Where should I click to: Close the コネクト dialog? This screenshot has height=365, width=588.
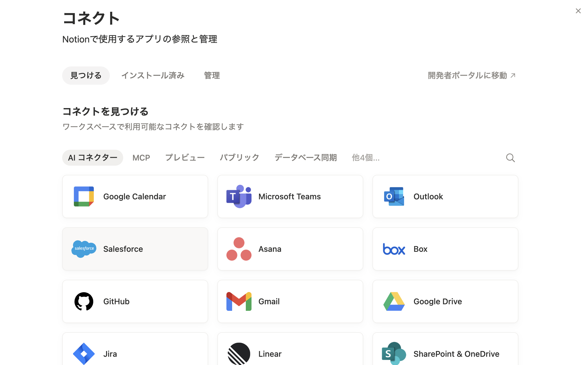(x=578, y=11)
